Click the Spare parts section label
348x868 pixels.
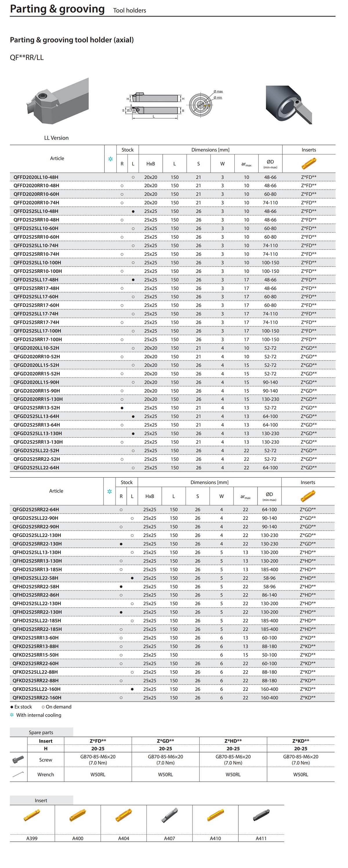click(41, 732)
